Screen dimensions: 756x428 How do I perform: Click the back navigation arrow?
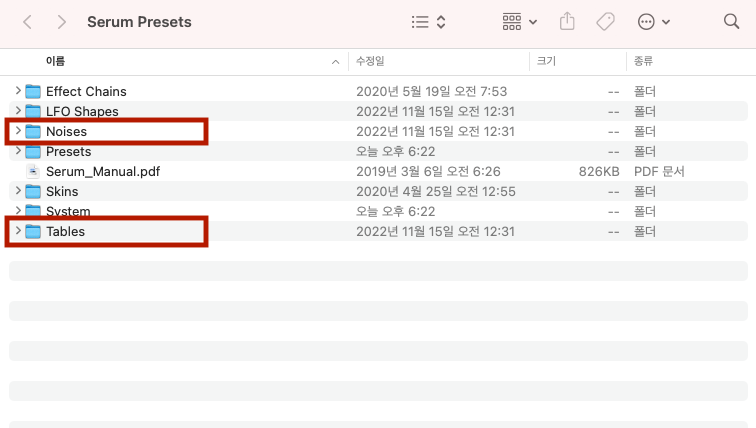pyautogui.click(x=27, y=21)
